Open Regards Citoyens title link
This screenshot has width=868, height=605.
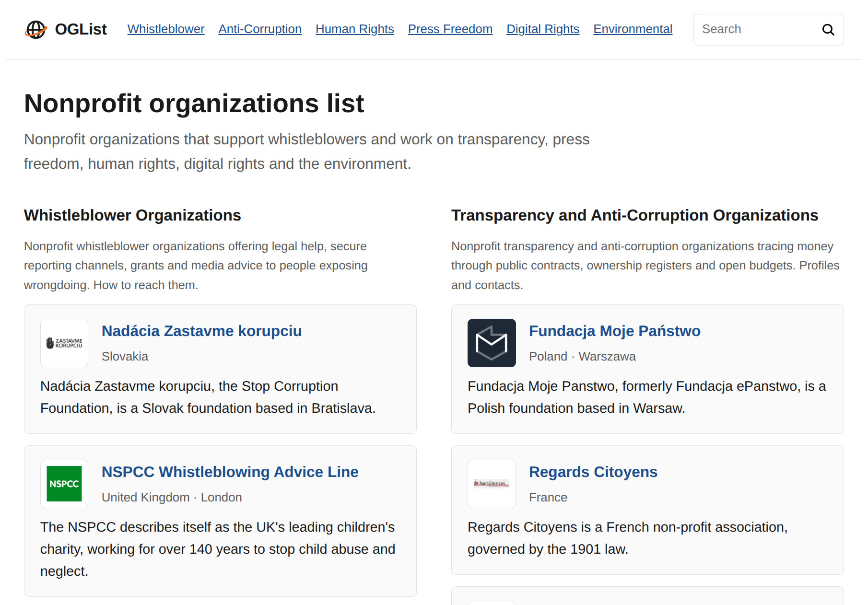593,472
